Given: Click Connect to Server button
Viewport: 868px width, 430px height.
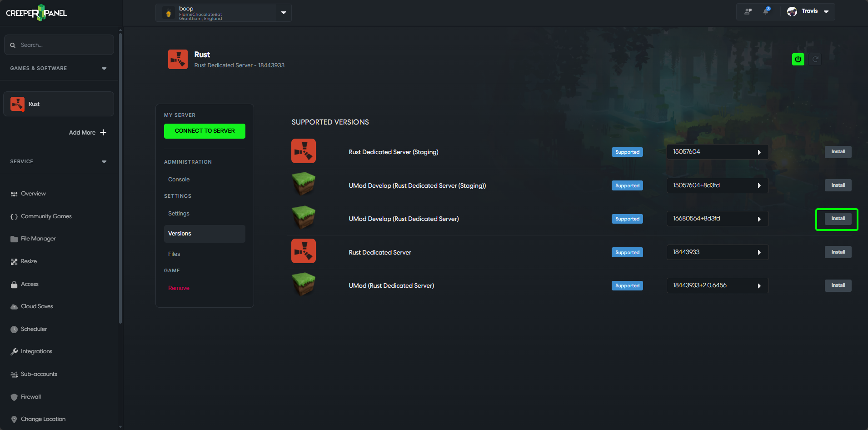Looking at the screenshot, I should 205,131.
